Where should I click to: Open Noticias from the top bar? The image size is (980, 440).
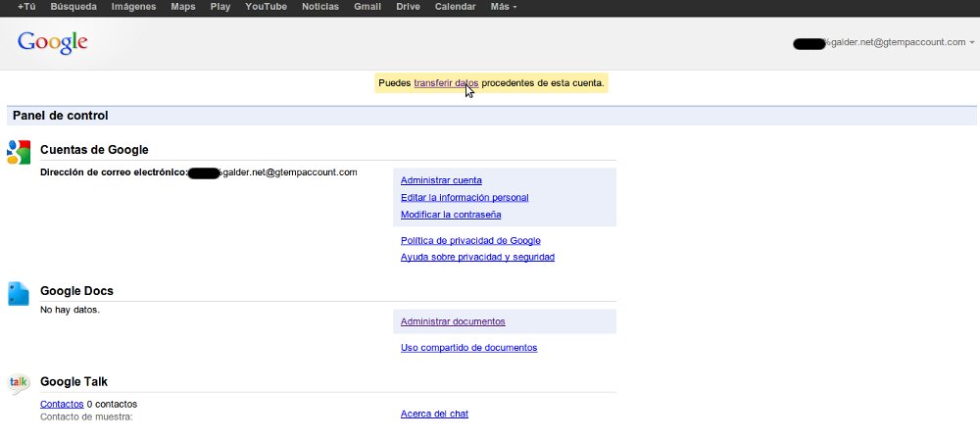point(320,7)
